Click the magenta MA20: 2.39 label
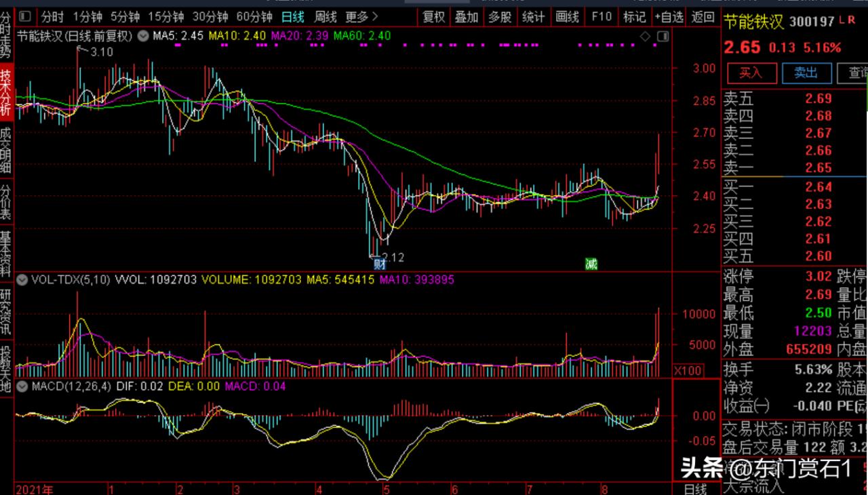The image size is (868, 495). click(300, 35)
